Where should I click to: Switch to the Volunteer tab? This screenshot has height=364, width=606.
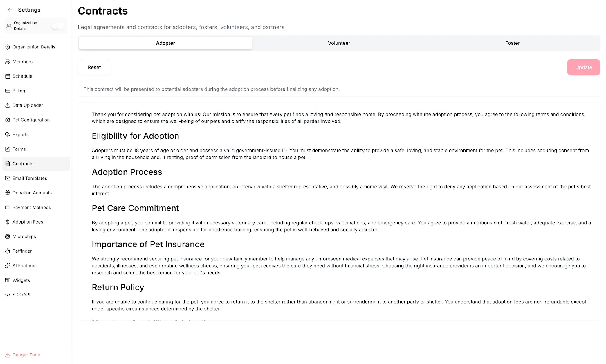(x=339, y=43)
